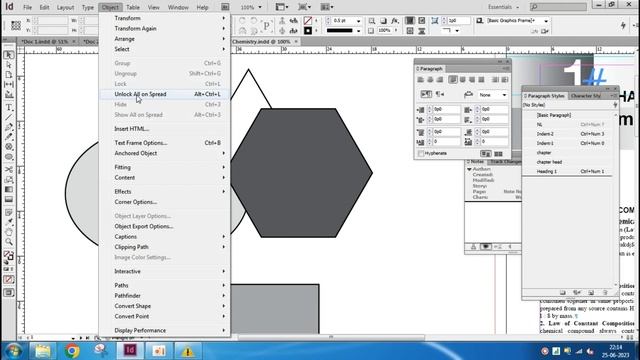
Task: Open the zoom level dropdown showing 100%
Action: click(x=260, y=7)
